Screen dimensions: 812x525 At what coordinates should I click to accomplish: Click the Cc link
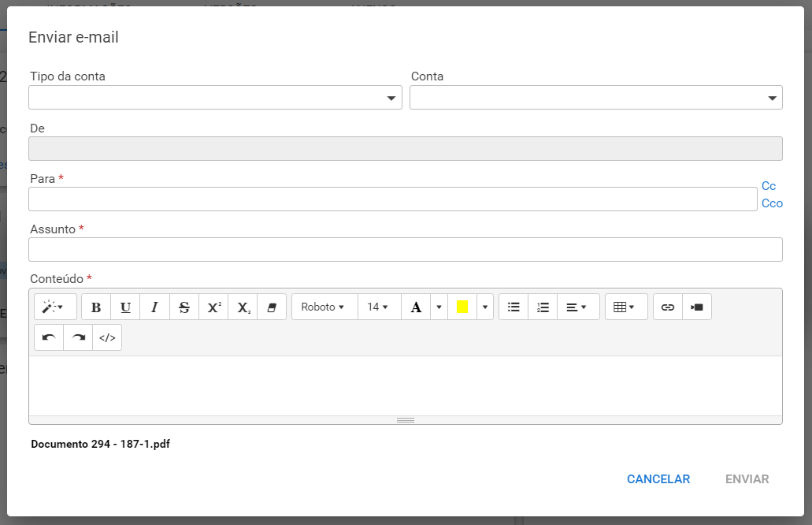(x=769, y=185)
